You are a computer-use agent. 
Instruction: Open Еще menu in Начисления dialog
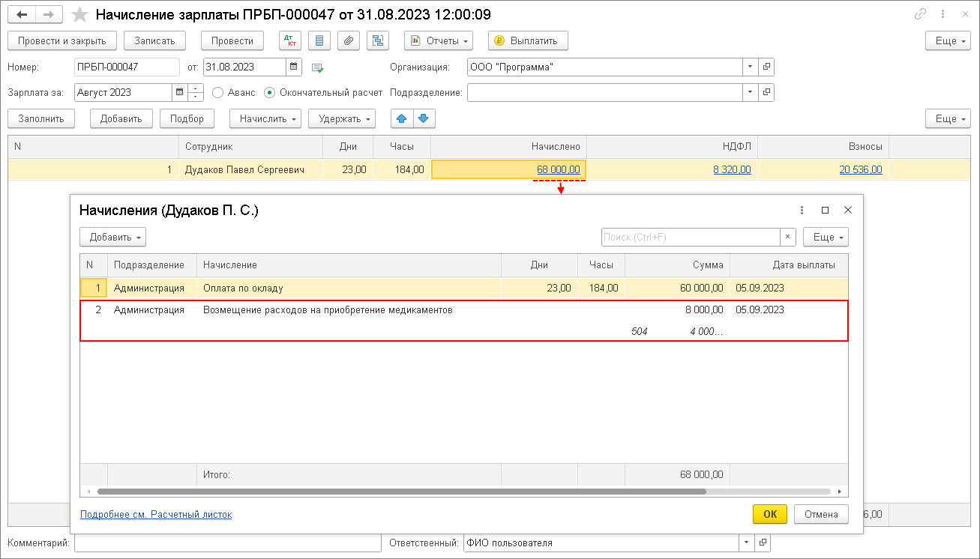click(826, 237)
